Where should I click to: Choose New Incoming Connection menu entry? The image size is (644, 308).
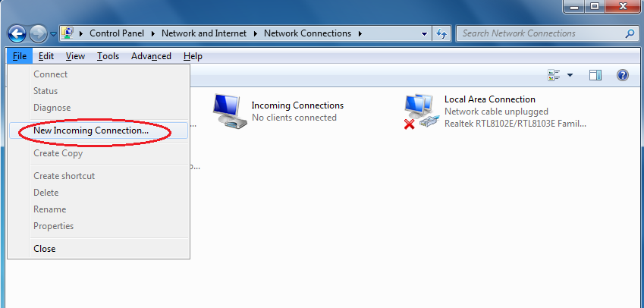(99, 130)
